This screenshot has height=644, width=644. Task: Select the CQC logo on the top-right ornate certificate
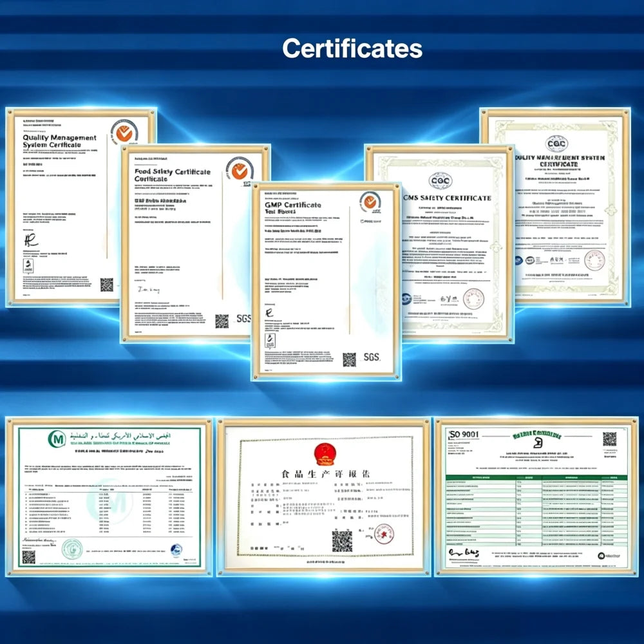(x=556, y=144)
